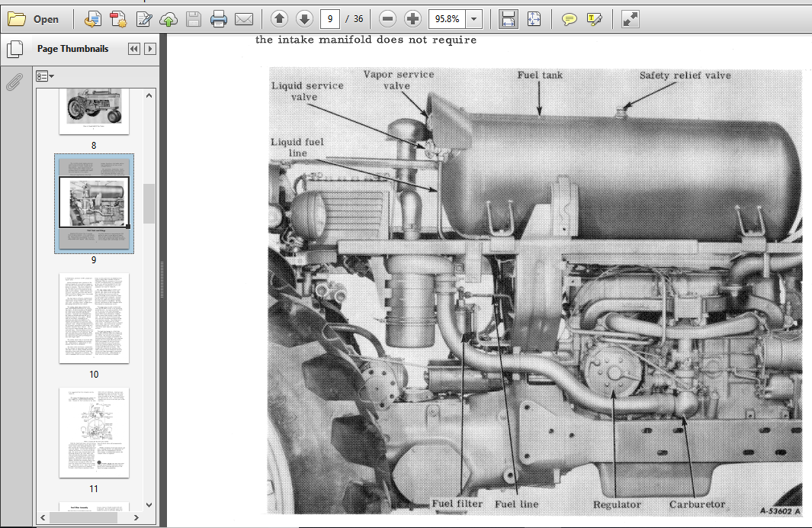
Task: Zoom in using the plus button
Action: [x=412, y=19]
